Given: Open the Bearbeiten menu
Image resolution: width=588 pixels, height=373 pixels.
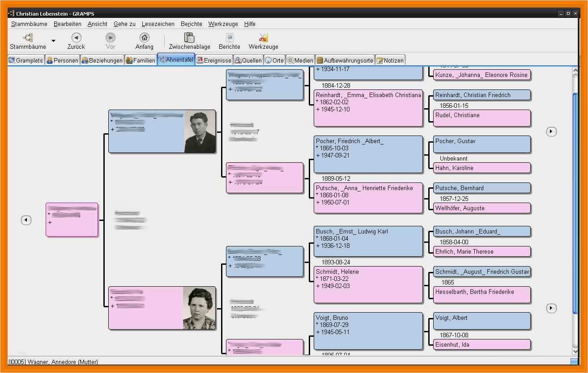Looking at the screenshot, I should click(68, 24).
